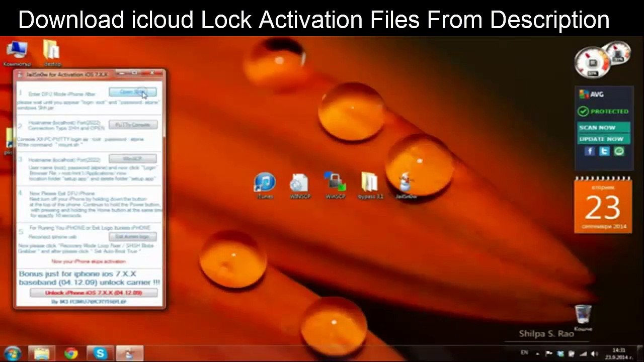644x362 pixels.
Task: Open Skype from the taskbar
Action: 100,353
